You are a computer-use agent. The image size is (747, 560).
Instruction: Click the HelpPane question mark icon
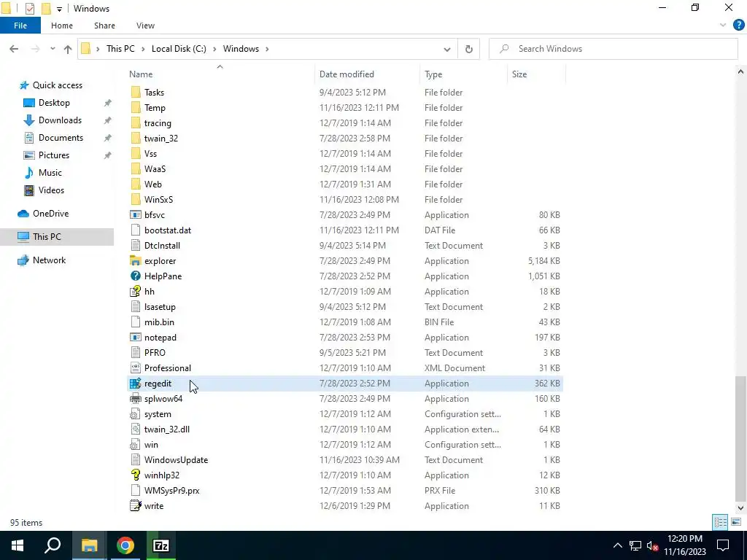pyautogui.click(x=135, y=276)
